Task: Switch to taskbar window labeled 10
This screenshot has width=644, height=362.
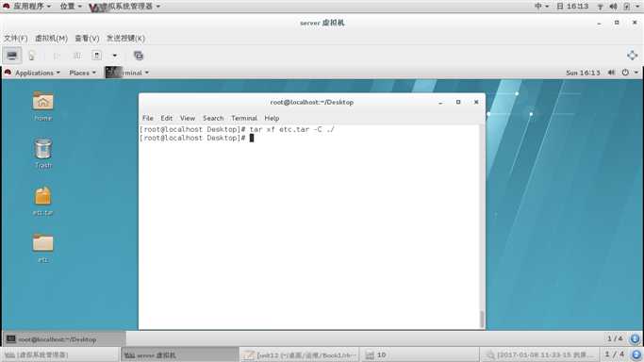Action: point(419,354)
